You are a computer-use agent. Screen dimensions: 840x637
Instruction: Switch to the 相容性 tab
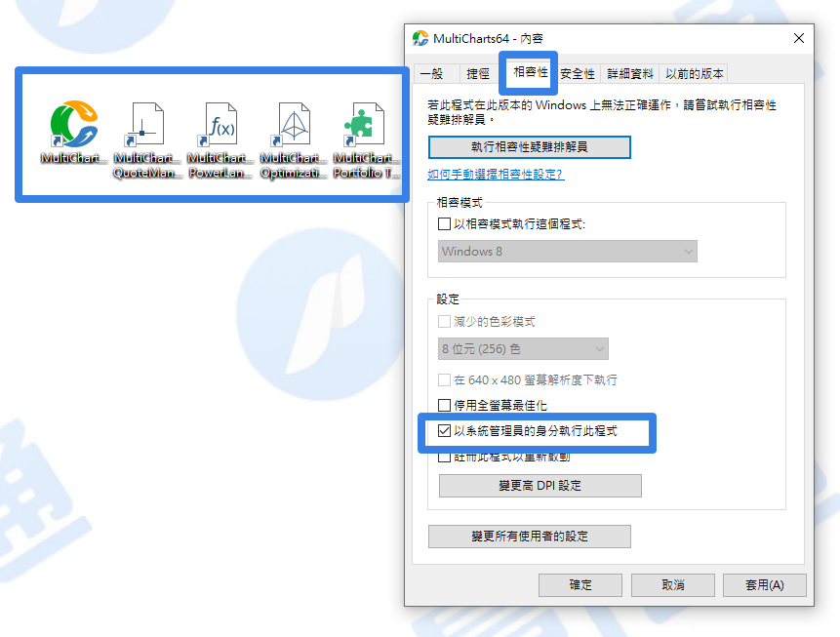click(x=530, y=72)
